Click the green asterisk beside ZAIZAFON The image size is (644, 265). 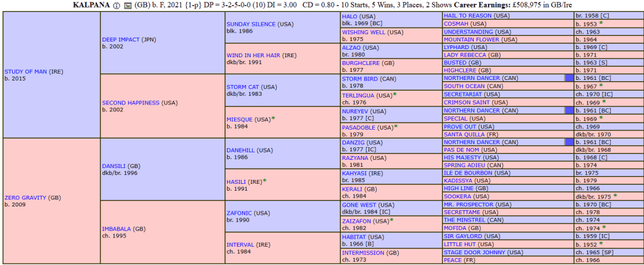coord(392,220)
